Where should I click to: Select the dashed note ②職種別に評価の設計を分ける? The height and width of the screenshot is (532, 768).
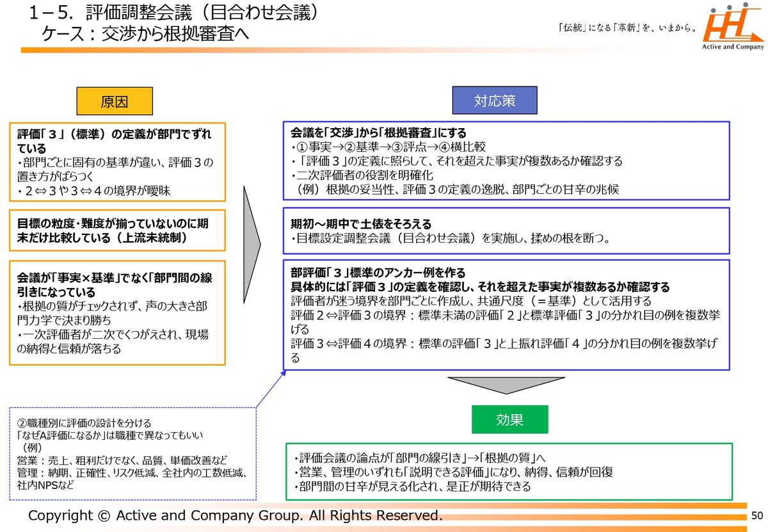(x=133, y=453)
